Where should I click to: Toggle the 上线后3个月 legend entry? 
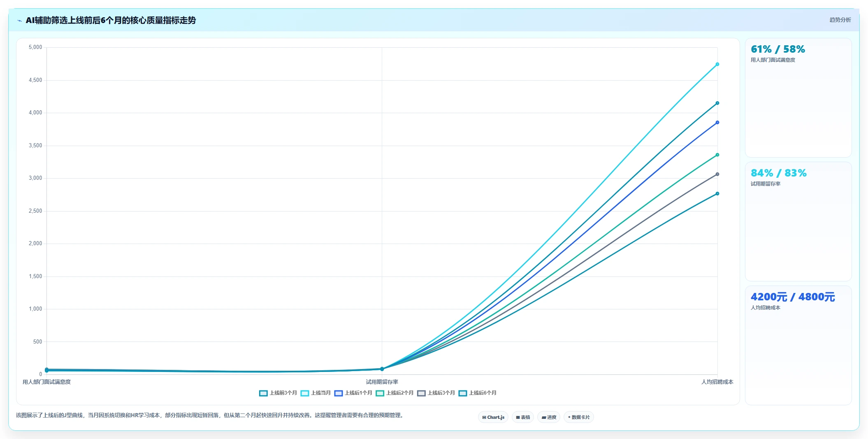pos(436,393)
